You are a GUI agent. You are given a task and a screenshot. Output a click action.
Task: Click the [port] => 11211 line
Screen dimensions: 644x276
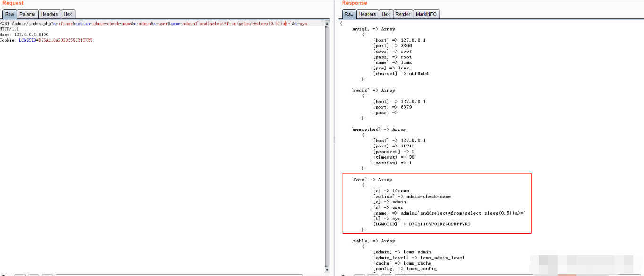394,146
